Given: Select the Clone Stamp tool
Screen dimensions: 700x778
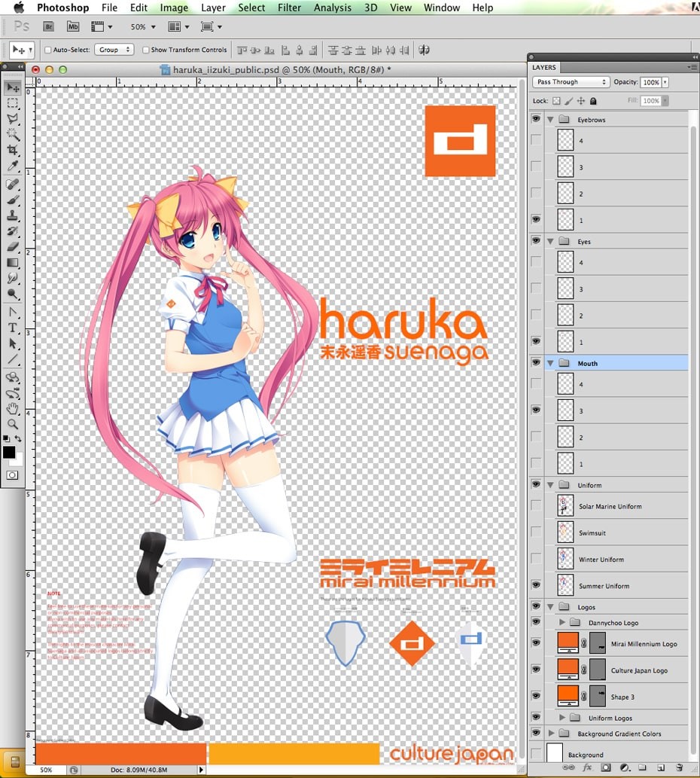Looking at the screenshot, I should coord(13,216).
